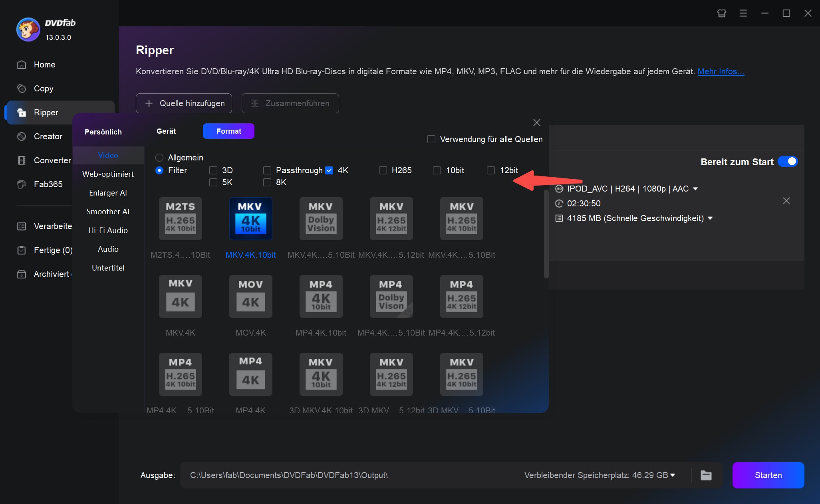Switch to the Gerät tab
The image size is (820, 504).
pyautogui.click(x=166, y=131)
